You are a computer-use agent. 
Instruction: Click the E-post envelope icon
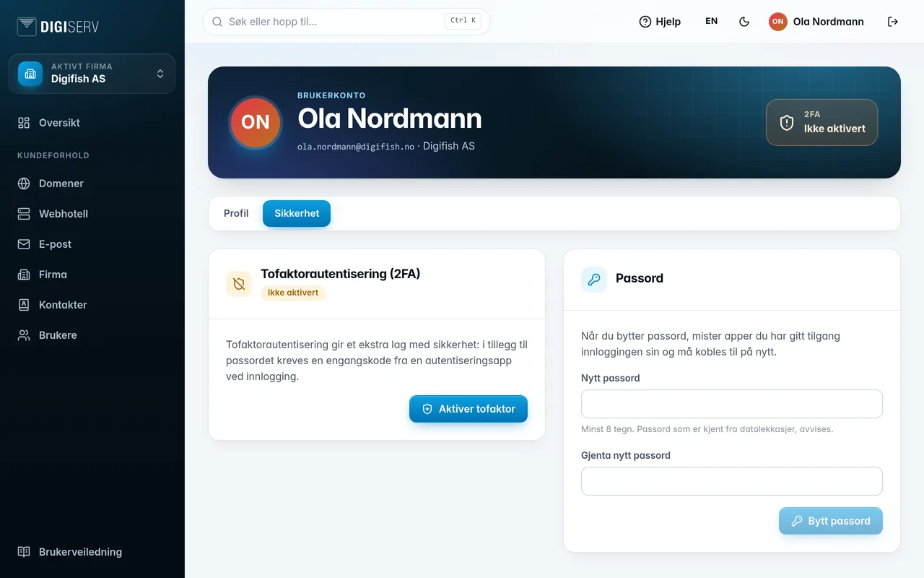tap(24, 244)
